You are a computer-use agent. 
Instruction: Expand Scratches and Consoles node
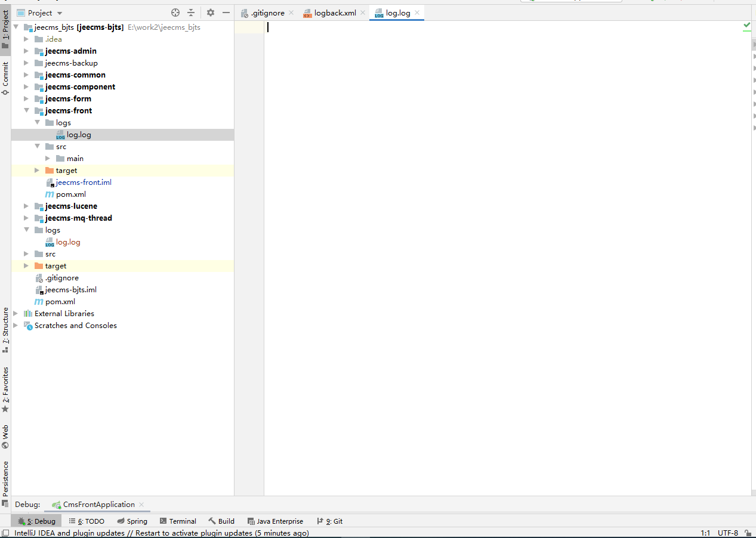16,326
